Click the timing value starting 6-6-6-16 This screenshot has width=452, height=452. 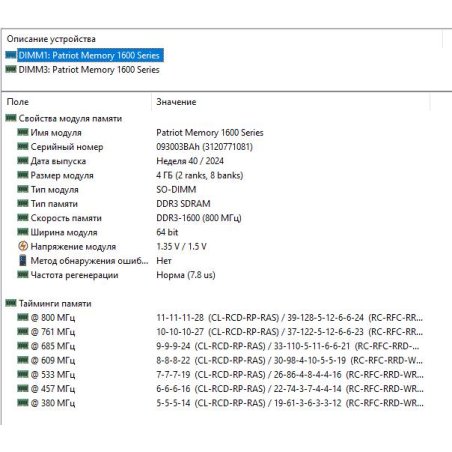click(x=290, y=389)
